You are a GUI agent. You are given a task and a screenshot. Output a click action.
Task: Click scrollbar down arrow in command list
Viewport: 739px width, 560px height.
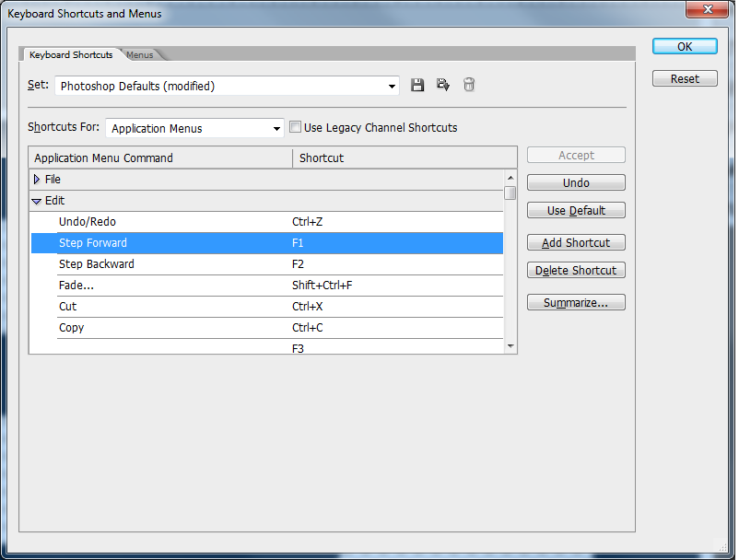pyautogui.click(x=510, y=346)
